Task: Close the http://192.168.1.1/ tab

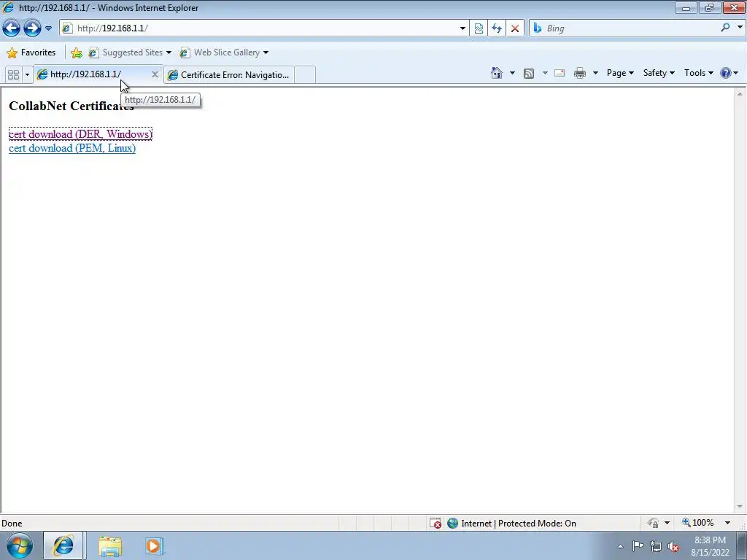Action: pyautogui.click(x=155, y=74)
